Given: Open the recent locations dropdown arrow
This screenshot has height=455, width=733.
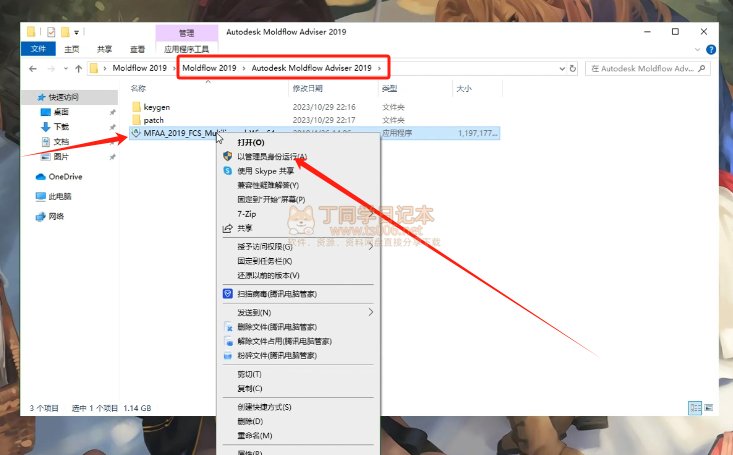Looking at the screenshot, I should (66, 69).
